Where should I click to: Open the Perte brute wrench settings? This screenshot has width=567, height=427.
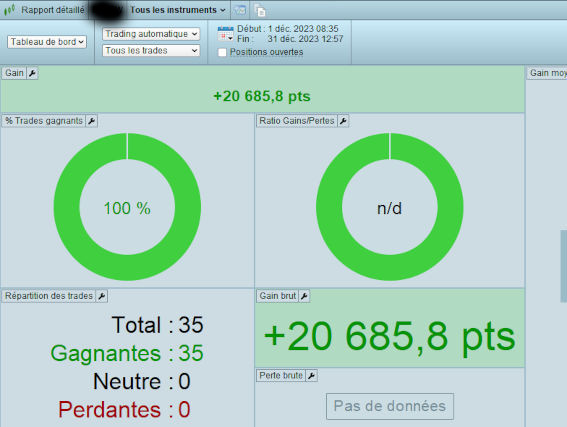coord(311,376)
